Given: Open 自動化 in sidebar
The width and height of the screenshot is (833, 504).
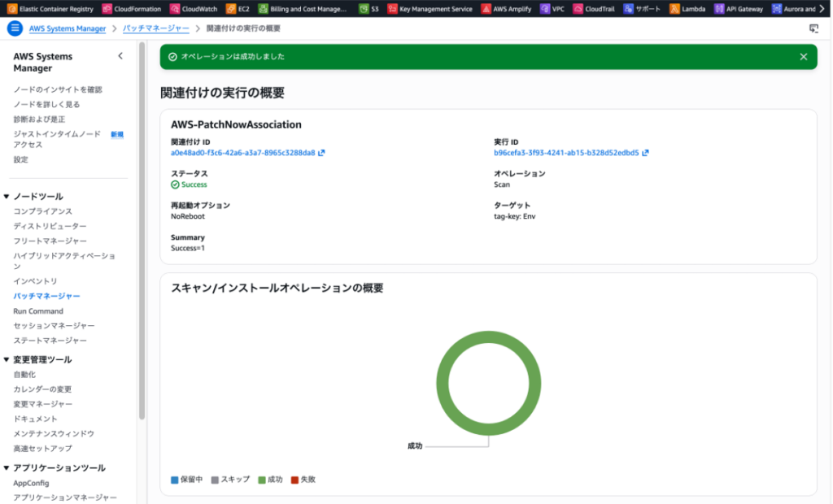Looking at the screenshot, I should coord(24,375).
